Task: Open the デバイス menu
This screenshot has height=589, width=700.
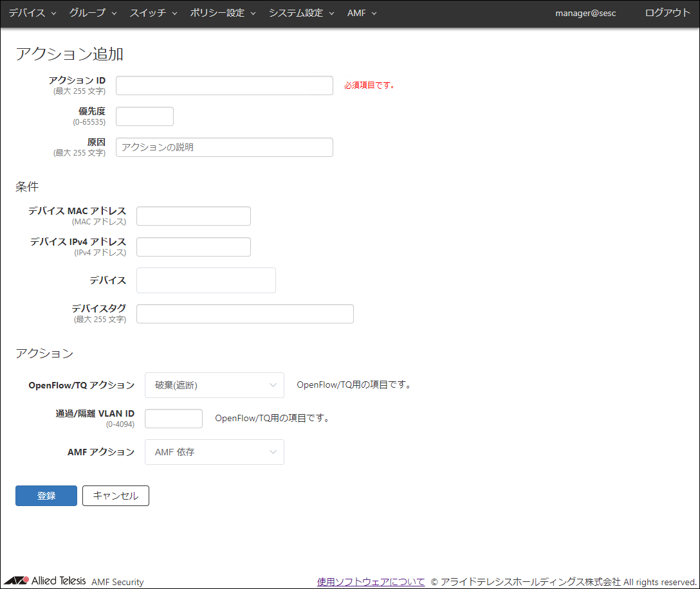Action: tap(32, 13)
